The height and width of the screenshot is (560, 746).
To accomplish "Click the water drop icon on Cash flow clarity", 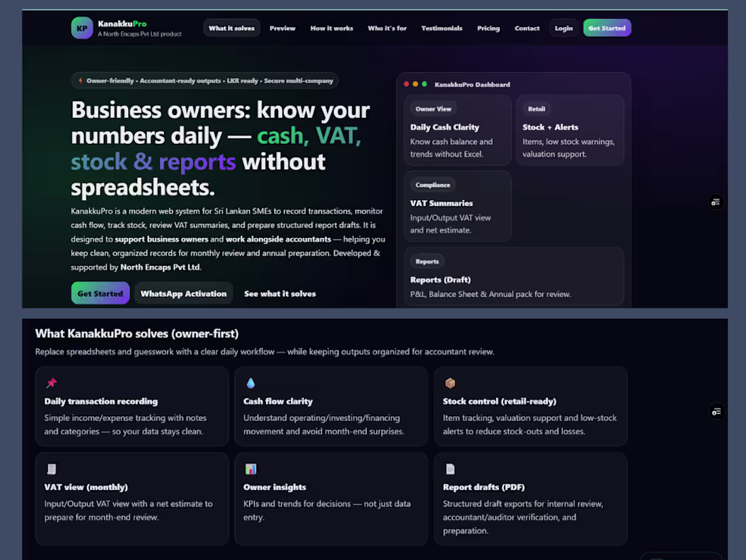I will 251,382.
